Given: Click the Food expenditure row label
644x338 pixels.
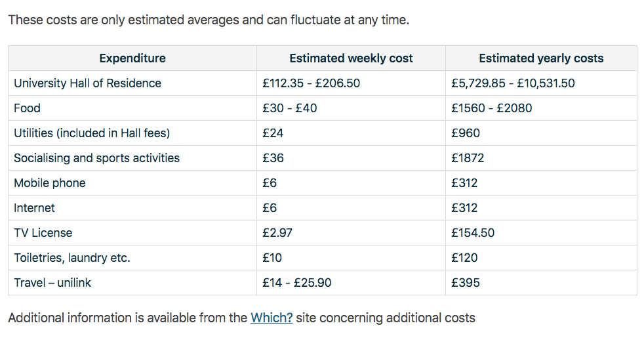Looking at the screenshot, I should click(27, 108).
